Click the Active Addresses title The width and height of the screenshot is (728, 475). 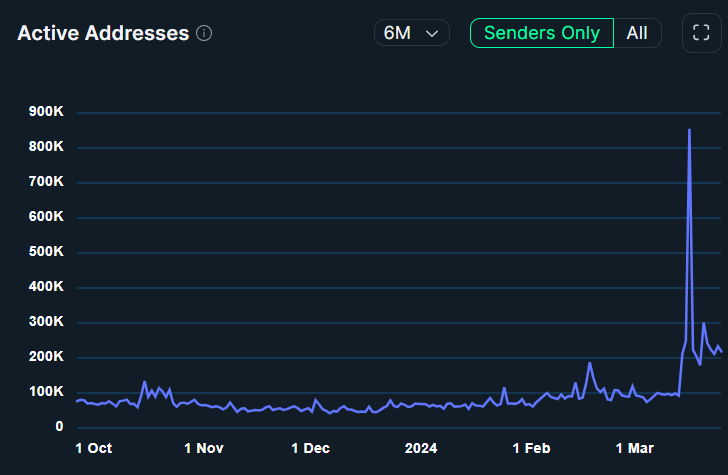pos(103,33)
